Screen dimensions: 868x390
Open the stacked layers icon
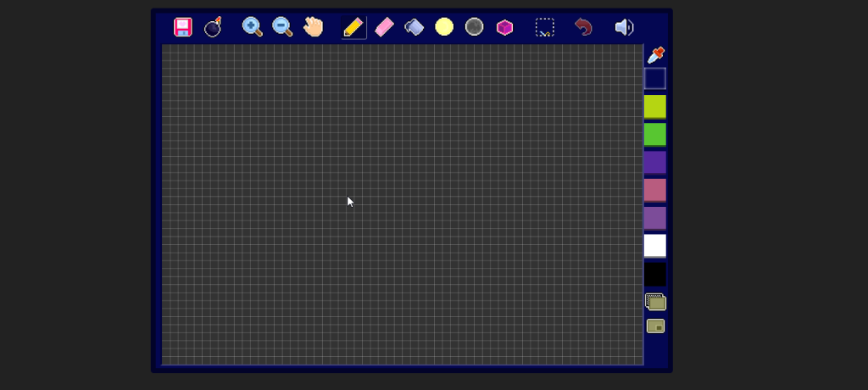coord(655,302)
